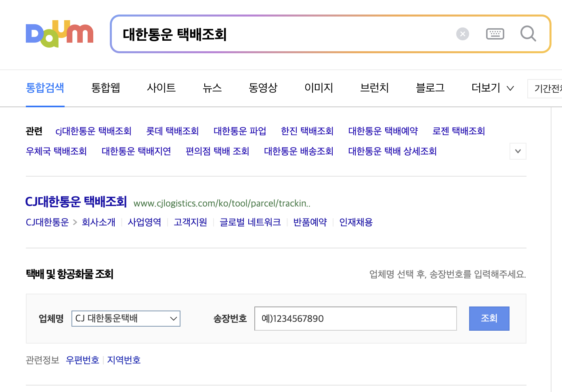This screenshot has height=392, width=562.
Task: Click the magnifying glass search icon
Action: click(x=528, y=34)
